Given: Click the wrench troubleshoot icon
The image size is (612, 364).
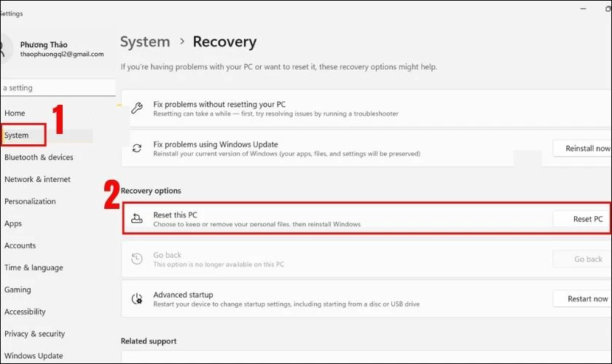Looking at the screenshot, I should coord(136,109).
